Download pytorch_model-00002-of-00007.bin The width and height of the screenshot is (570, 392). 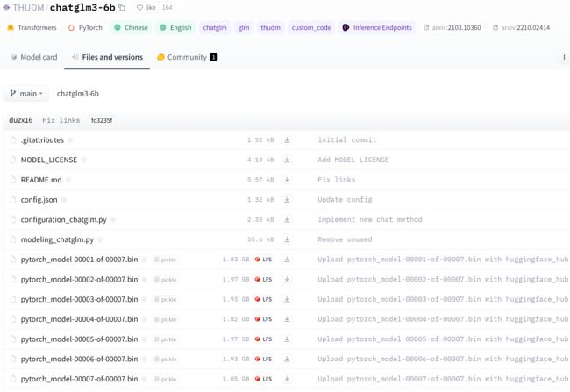(x=287, y=279)
